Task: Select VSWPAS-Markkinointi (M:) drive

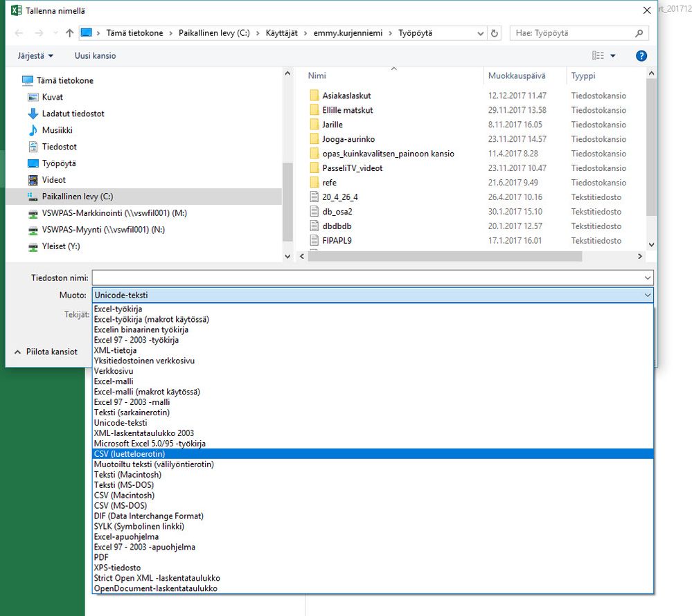Action: tap(114, 213)
